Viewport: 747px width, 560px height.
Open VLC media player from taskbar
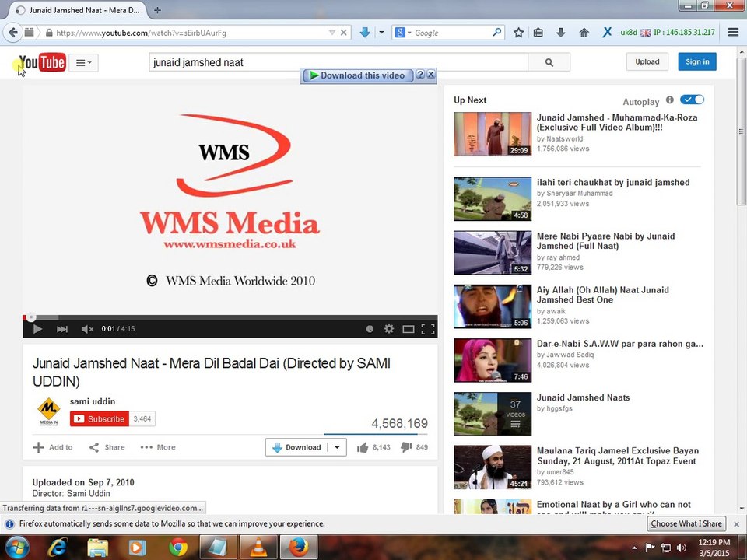[x=258, y=548]
